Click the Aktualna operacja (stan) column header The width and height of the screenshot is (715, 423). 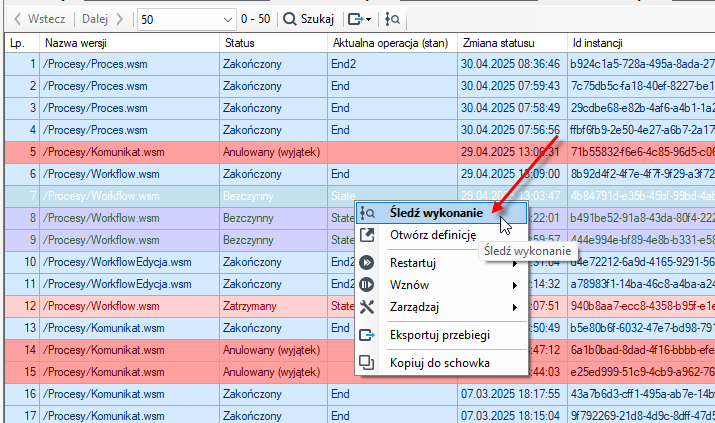tap(393, 43)
